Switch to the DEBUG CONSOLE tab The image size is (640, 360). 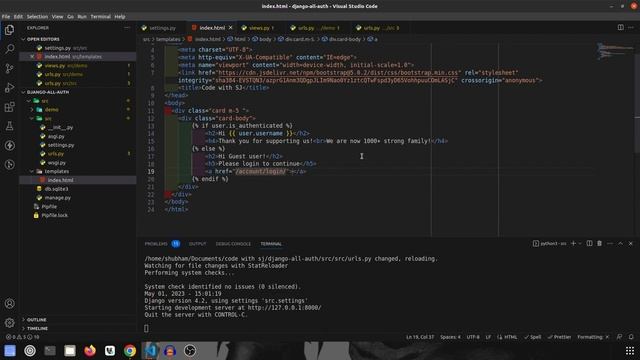233,244
